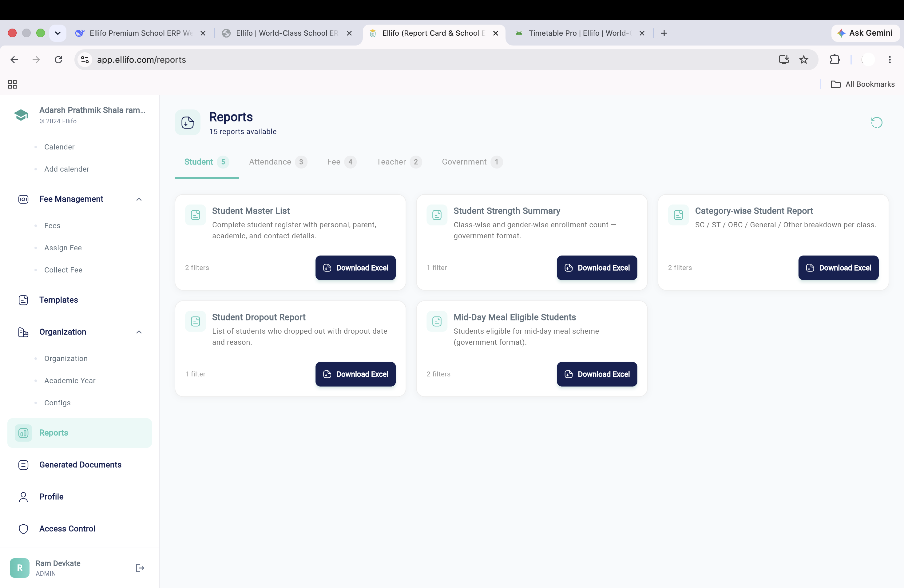Bookmark this page with the star icon
This screenshot has height=588, width=904.
(804, 60)
